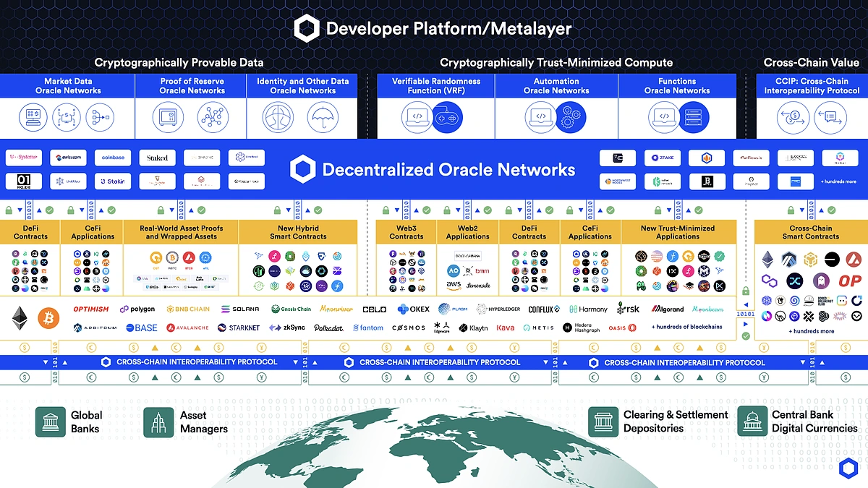Select the 01 Node operator badge
The height and width of the screenshot is (488, 868).
tap(24, 181)
